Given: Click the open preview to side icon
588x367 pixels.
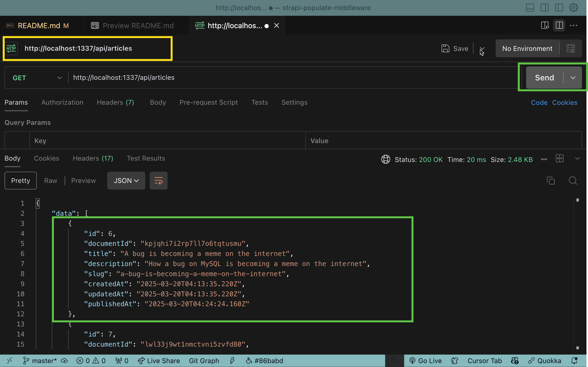Looking at the screenshot, I should (545, 25).
